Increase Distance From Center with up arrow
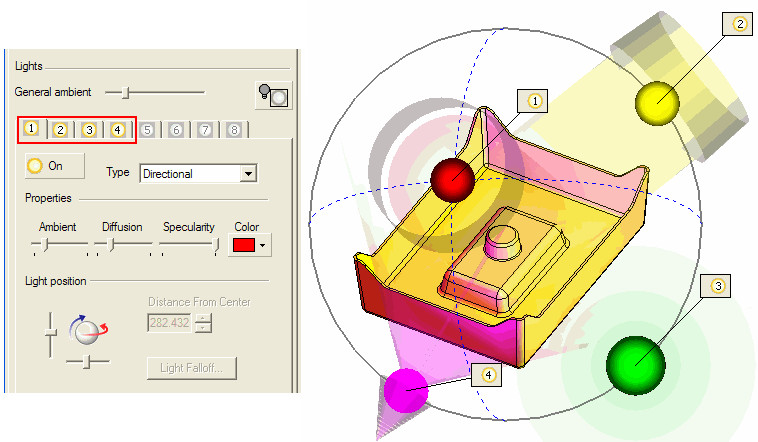Screen dimensions: 758x442 [204, 318]
